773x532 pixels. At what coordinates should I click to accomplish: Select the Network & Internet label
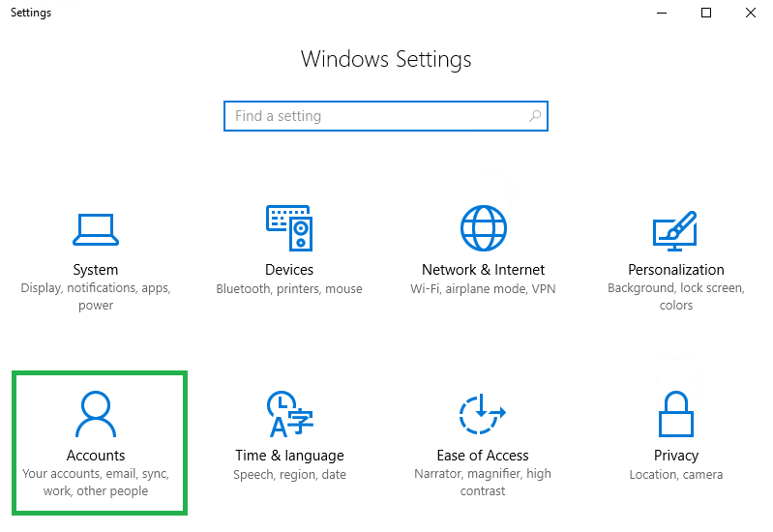483,270
